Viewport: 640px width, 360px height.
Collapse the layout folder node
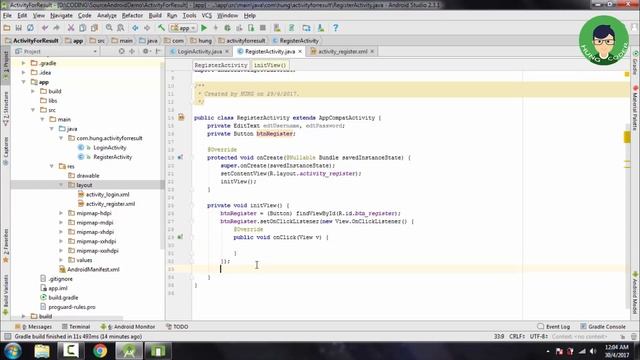61,185
